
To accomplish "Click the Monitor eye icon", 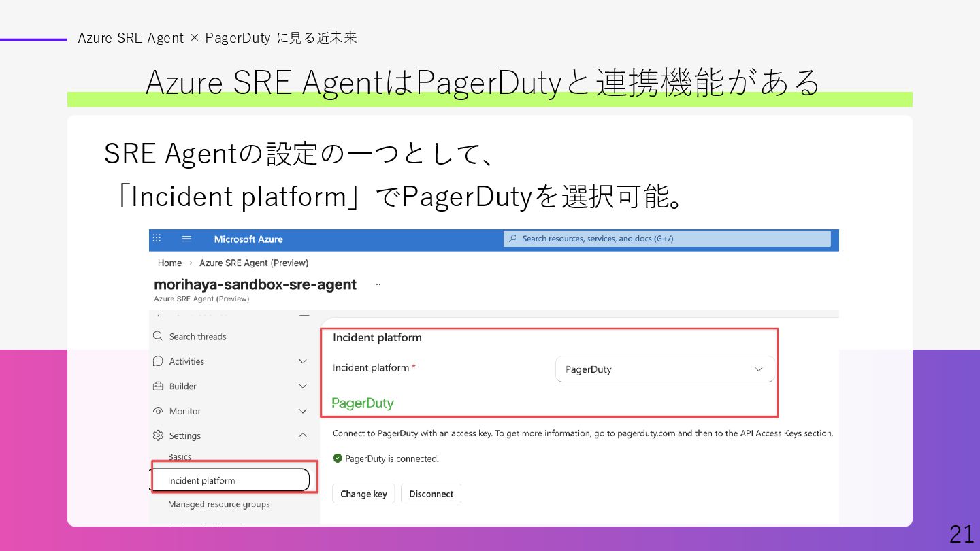I will click(158, 411).
